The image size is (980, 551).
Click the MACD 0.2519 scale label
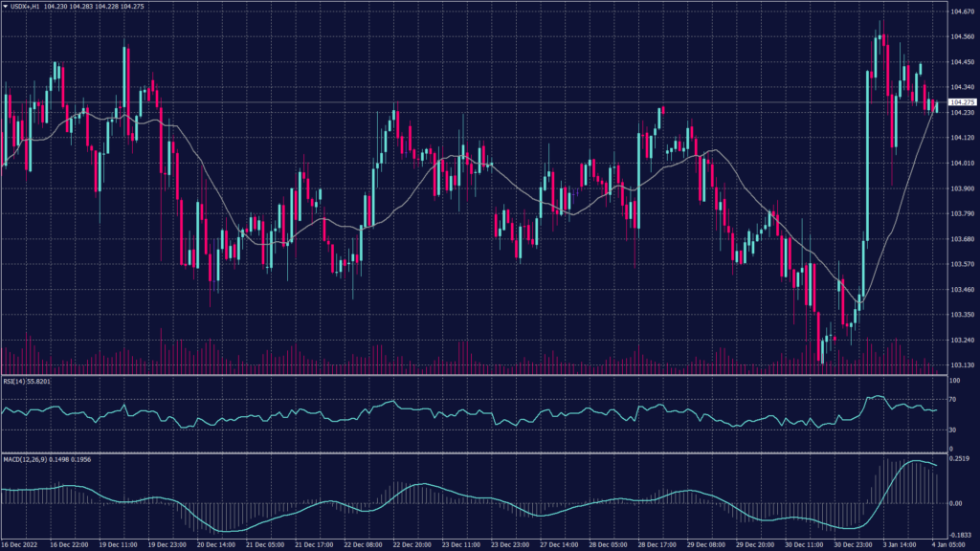point(959,460)
